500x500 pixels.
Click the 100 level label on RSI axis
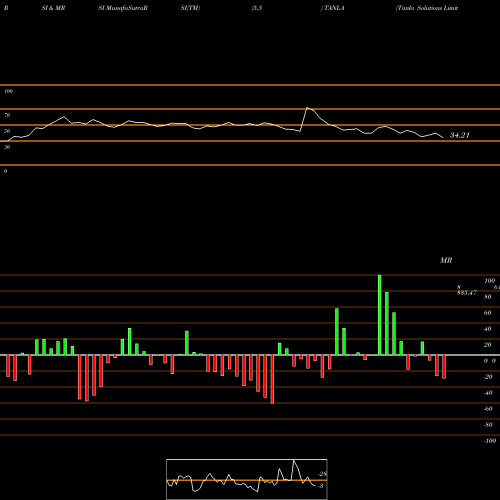[x=8, y=91]
